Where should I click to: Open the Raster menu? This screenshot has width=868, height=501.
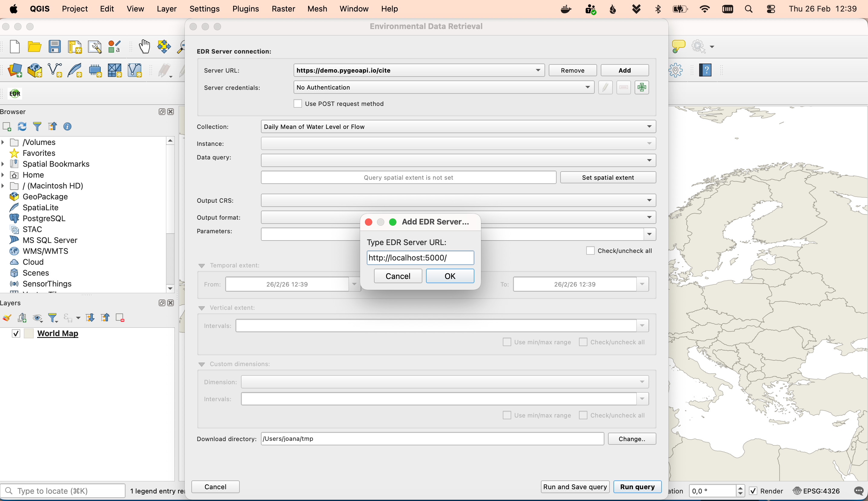coord(283,9)
